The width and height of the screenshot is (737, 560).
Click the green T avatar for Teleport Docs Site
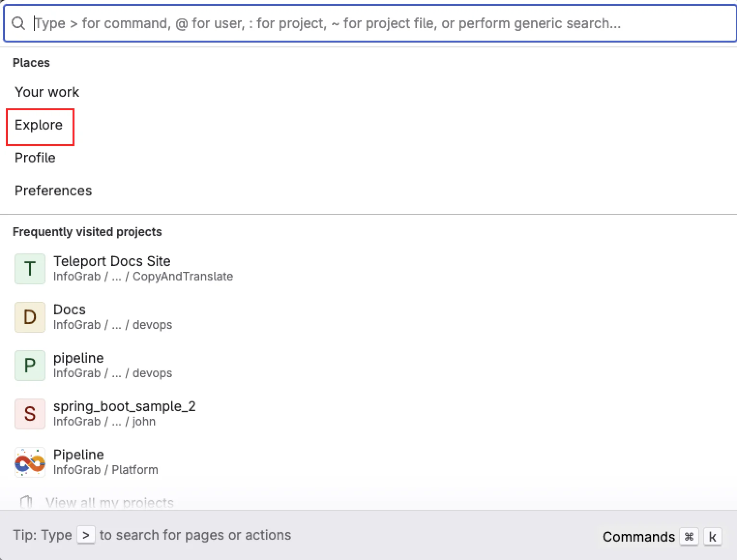click(30, 269)
